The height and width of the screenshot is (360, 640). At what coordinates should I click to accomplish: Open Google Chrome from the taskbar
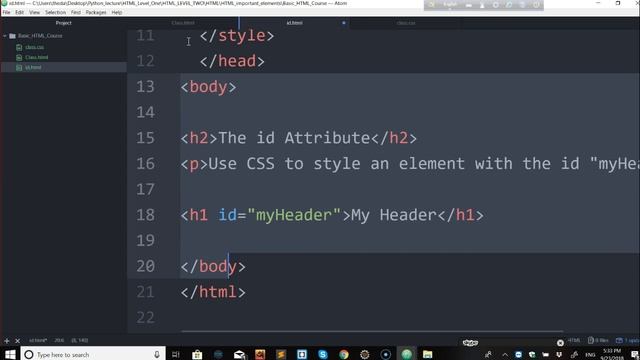point(344,355)
